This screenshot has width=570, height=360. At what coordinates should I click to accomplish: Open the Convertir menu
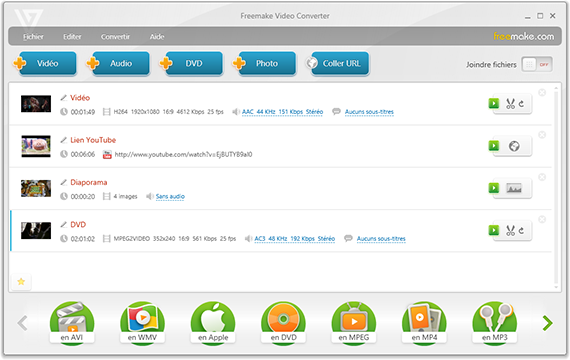(x=115, y=37)
